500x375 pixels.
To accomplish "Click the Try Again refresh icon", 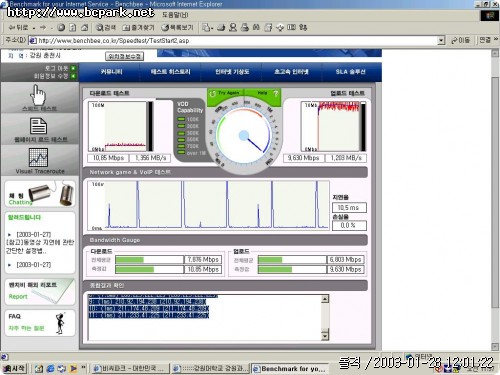I will coord(212,94).
